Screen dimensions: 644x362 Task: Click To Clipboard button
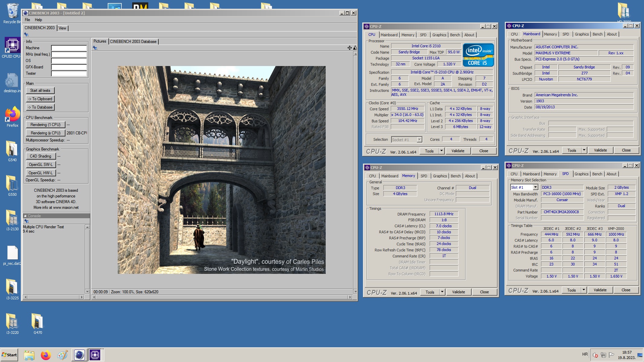pos(40,99)
